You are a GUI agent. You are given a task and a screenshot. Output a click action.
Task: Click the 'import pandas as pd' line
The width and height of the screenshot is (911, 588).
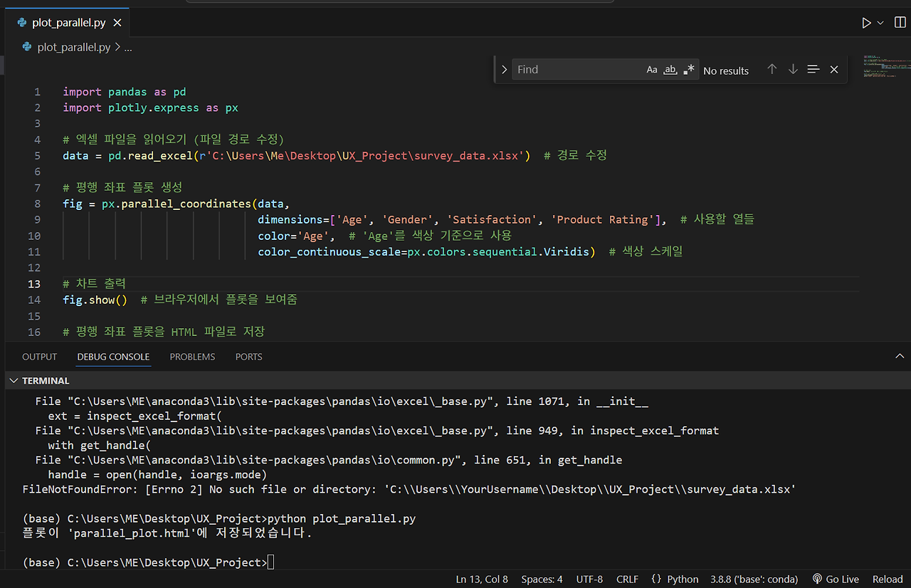coord(125,92)
